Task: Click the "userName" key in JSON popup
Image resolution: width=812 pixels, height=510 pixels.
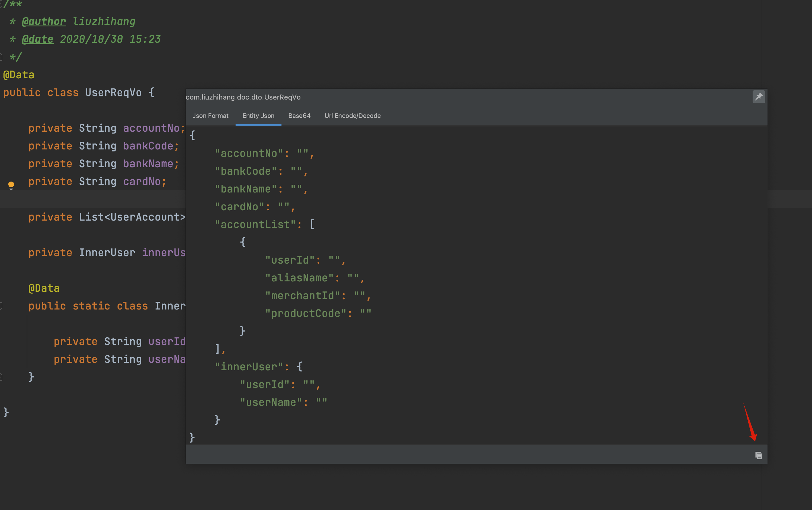Action: click(x=271, y=402)
